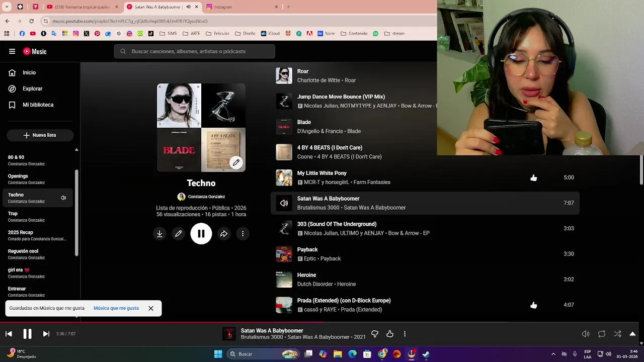The height and width of the screenshot is (362, 644).
Task: Toggle like on Prada (Extended) row
Action: point(534,305)
